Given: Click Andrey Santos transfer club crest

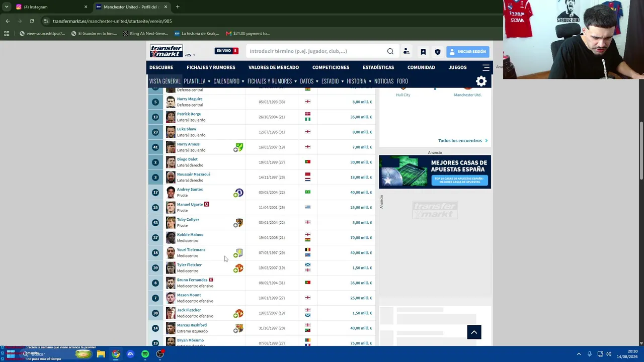Looking at the screenshot, I should pyautogui.click(x=239, y=192).
